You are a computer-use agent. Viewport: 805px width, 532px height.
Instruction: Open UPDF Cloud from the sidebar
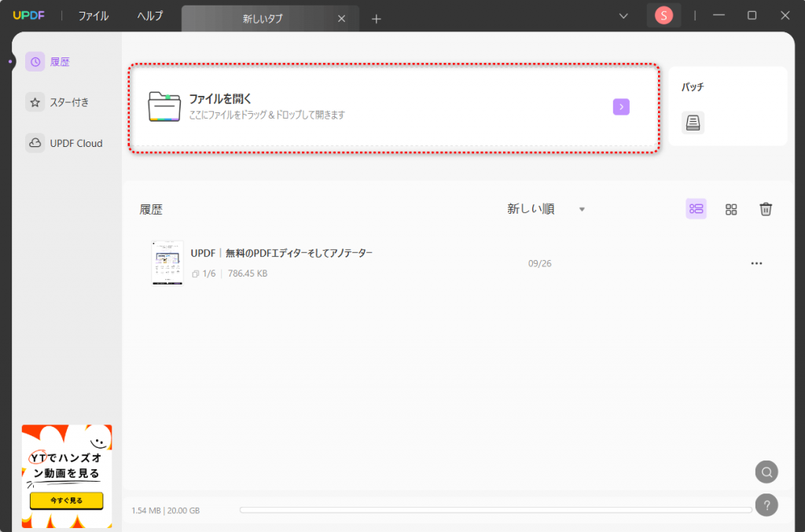click(x=35, y=143)
